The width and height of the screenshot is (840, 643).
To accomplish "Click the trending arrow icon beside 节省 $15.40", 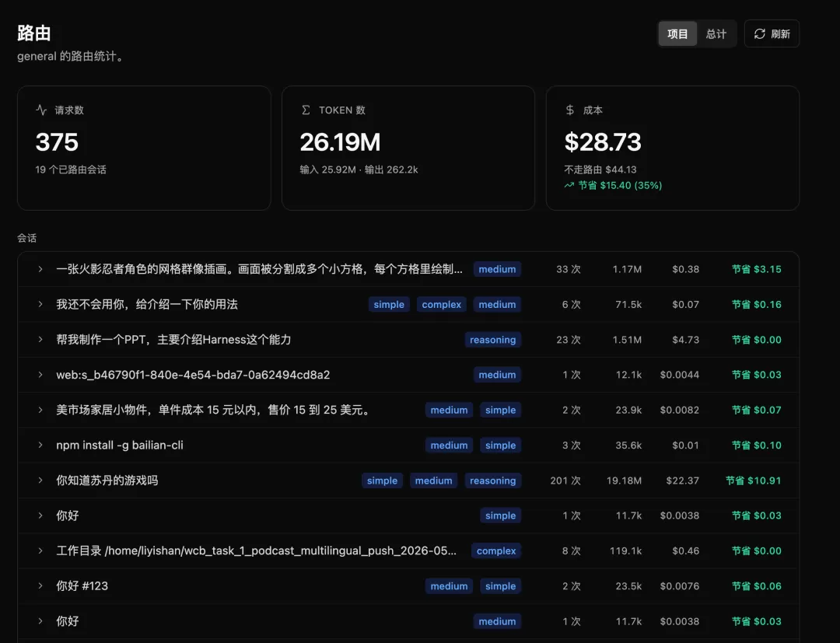I will (569, 185).
